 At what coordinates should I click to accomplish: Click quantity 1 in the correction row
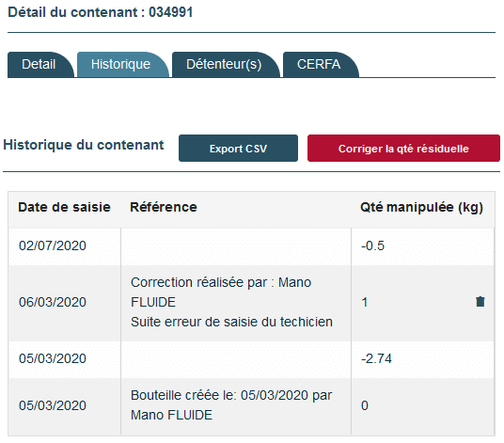click(x=365, y=302)
